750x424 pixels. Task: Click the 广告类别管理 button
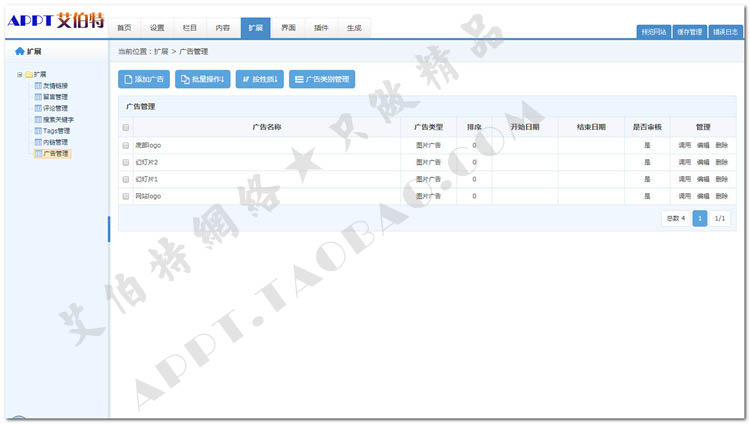(x=322, y=79)
